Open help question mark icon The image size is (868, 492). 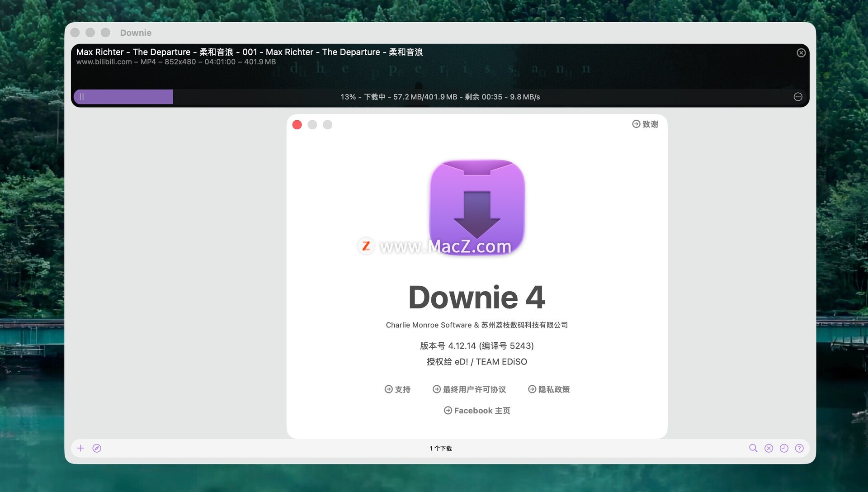pyautogui.click(x=799, y=448)
